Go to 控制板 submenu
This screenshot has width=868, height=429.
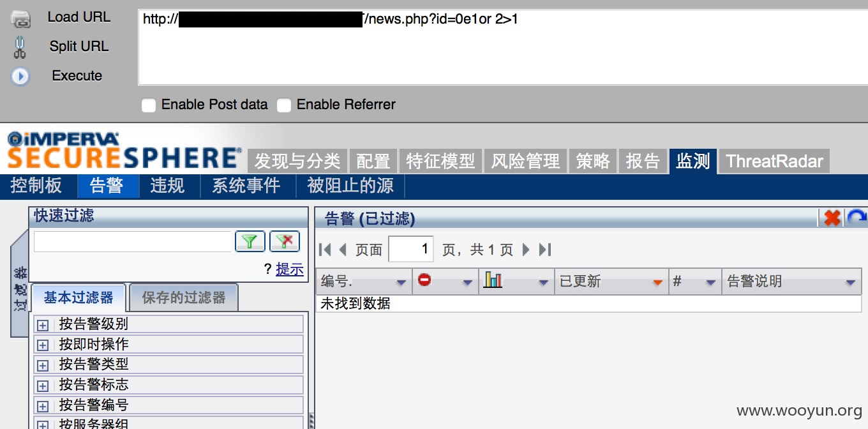(x=36, y=186)
